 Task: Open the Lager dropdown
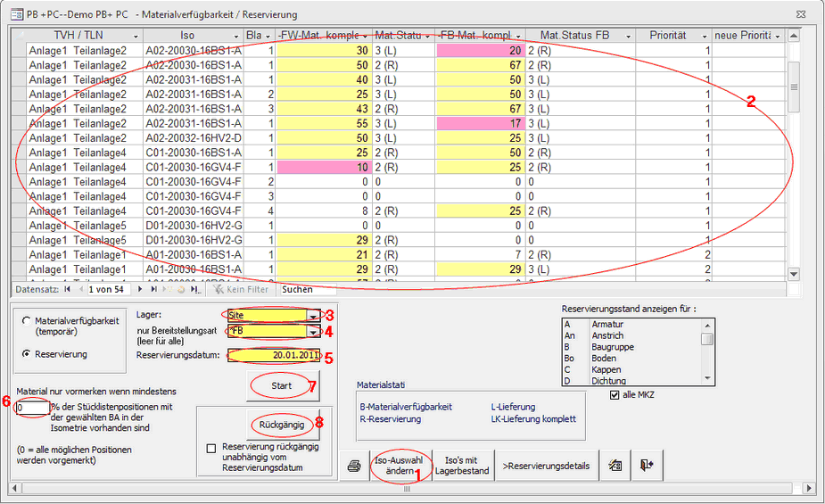point(313,315)
